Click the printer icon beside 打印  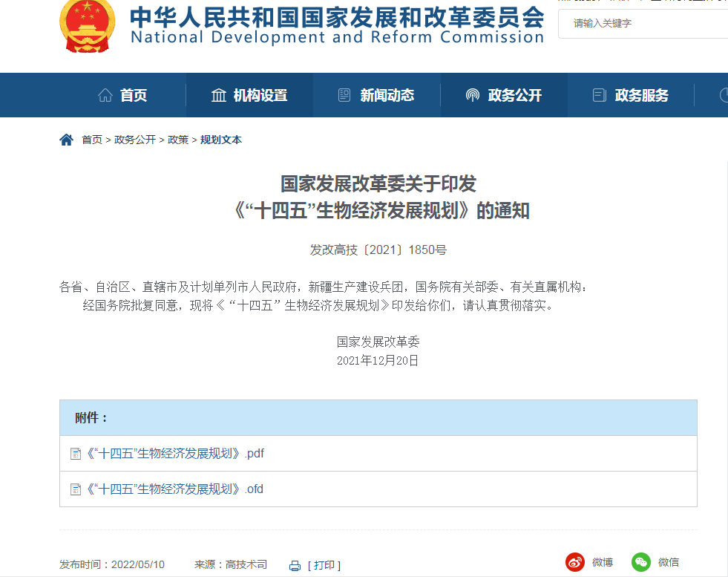(x=295, y=565)
